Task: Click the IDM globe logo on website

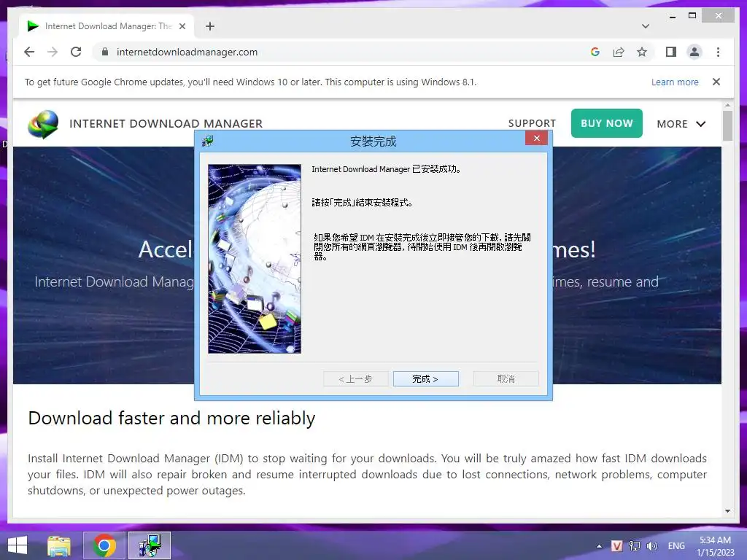Action: point(43,124)
